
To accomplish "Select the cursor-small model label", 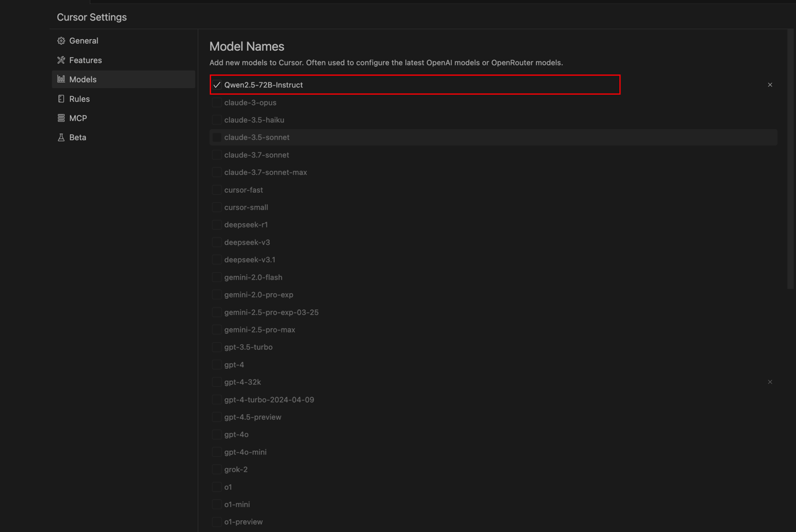I will [x=246, y=207].
